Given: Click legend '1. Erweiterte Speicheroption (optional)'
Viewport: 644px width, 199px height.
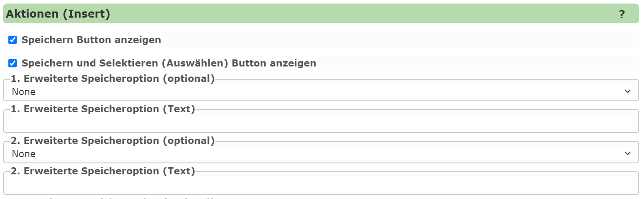Looking at the screenshot, I should point(112,79).
